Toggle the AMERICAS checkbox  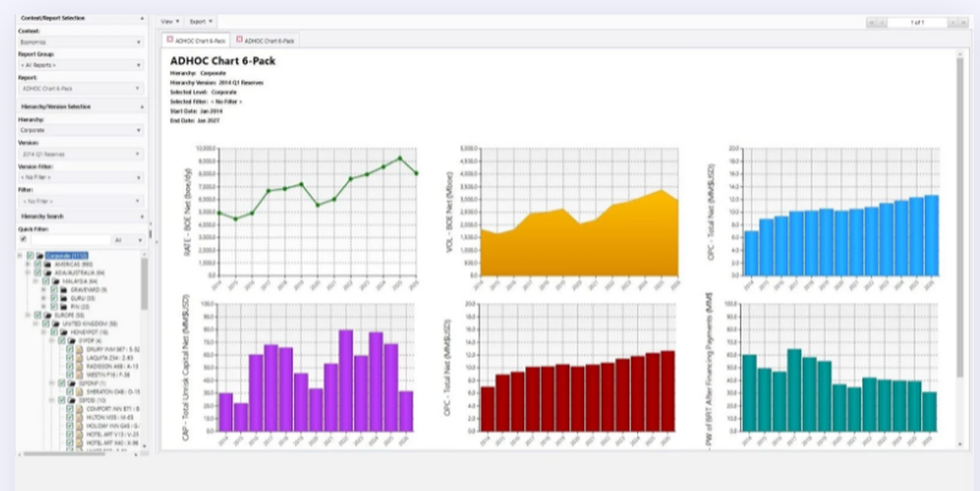click(37, 265)
